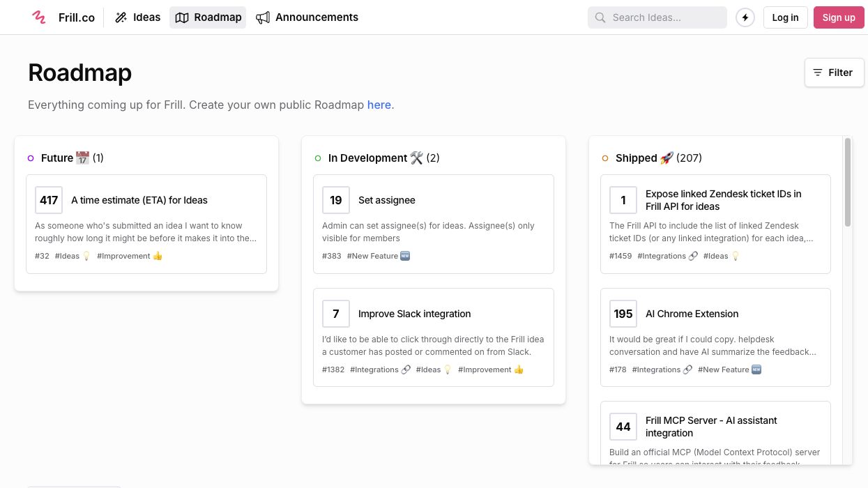Upvote the 7 box on Slack integration
This screenshot has height=488, width=868.
[x=336, y=314]
